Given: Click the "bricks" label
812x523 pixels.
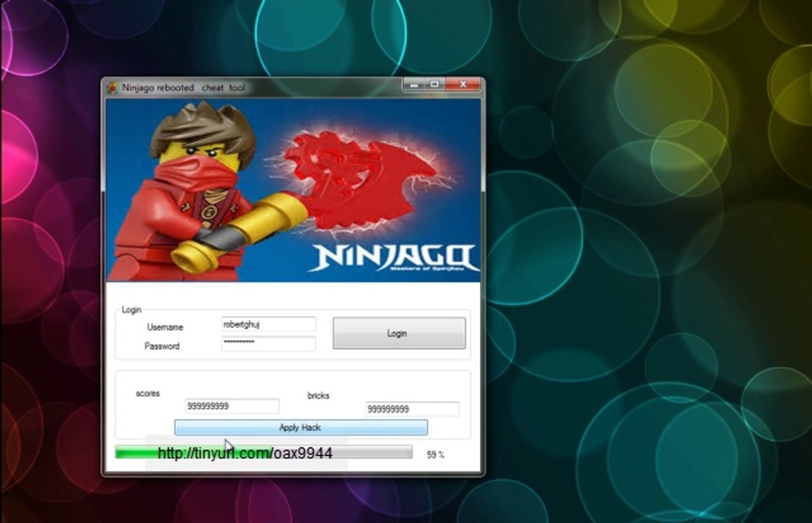Looking at the screenshot, I should 319,396.
